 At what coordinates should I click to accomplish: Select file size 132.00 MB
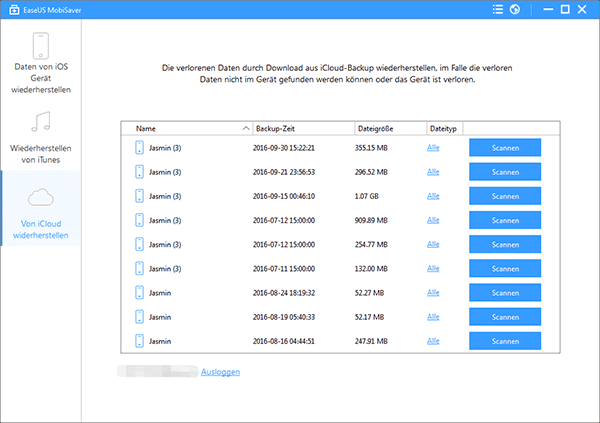[371, 268]
